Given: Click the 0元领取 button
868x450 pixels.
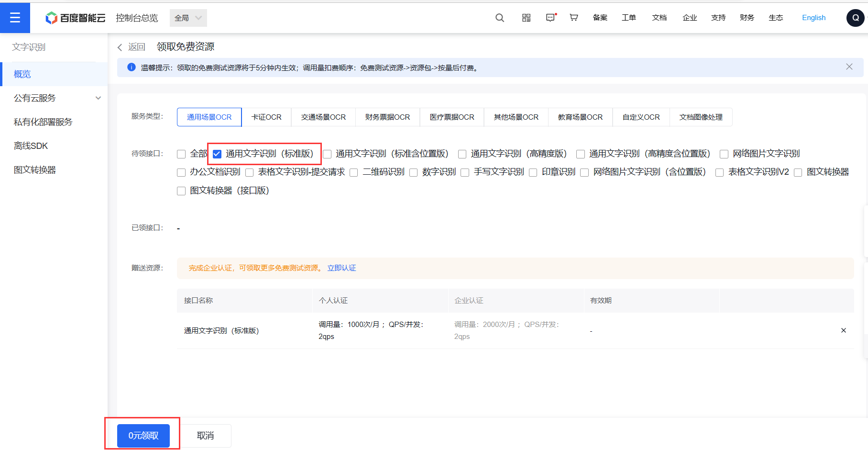Looking at the screenshot, I should (x=143, y=436).
